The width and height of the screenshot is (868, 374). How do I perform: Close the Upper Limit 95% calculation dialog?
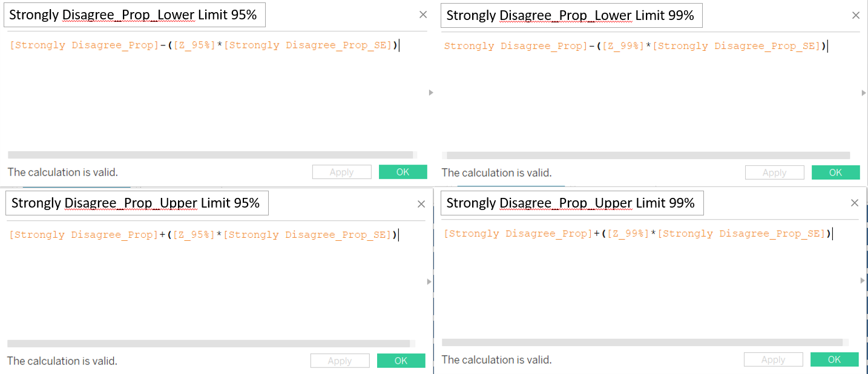tap(421, 204)
